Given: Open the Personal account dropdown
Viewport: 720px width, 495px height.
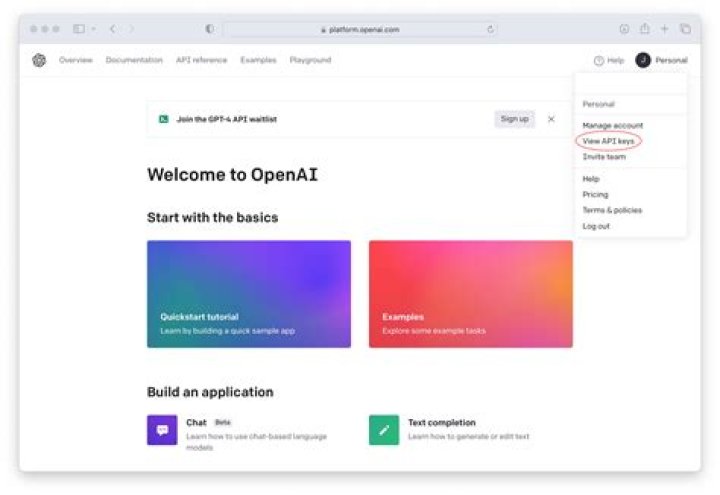Looking at the screenshot, I should [x=662, y=60].
